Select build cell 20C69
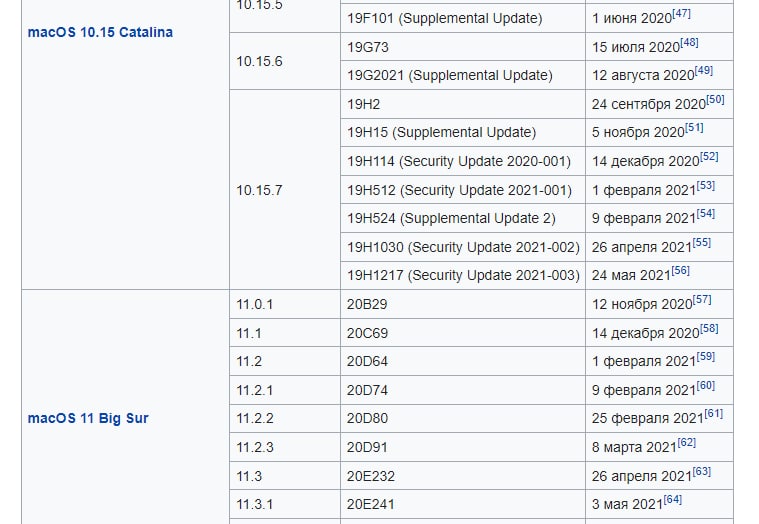Image resolution: width=759 pixels, height=524 pixels. pos(463,333)
